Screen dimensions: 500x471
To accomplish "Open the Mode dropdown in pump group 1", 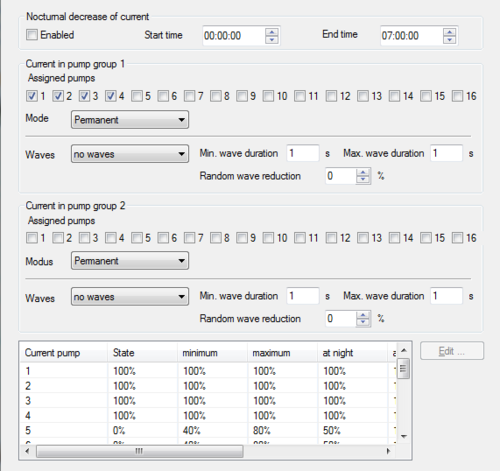I will [x=130, y=120].
